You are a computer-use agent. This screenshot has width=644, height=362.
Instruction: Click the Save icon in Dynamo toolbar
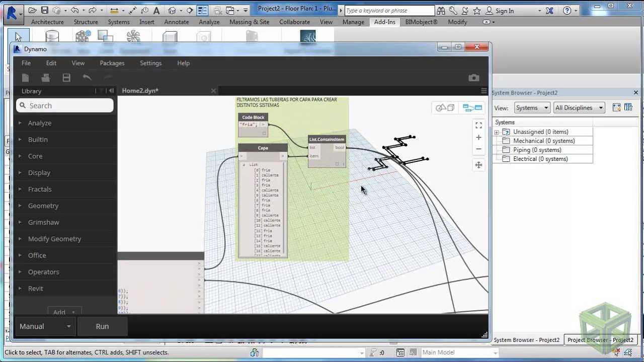click(66, 77)
